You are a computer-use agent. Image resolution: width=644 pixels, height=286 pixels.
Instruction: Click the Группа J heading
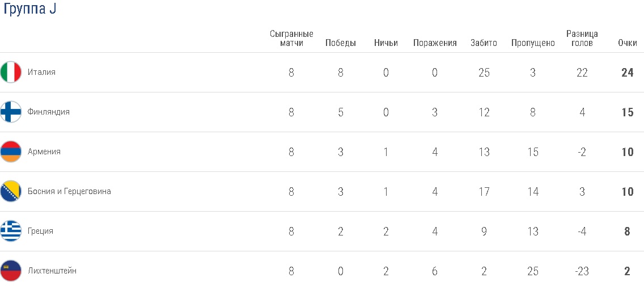(29, 10)
